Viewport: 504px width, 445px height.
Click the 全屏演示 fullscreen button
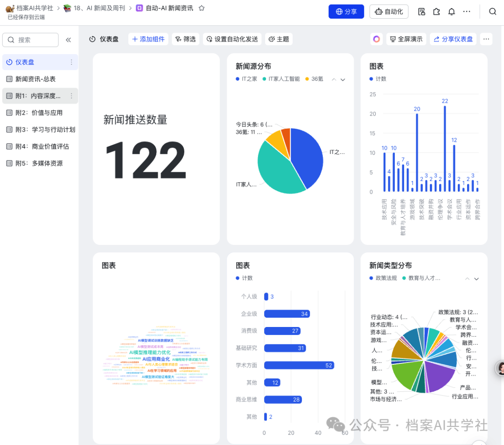(x=406, y=39)
